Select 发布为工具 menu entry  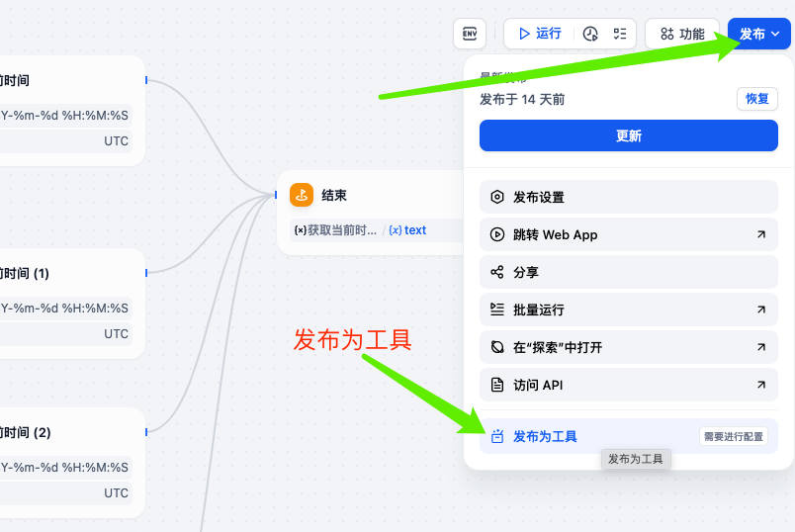coord(545,437)
